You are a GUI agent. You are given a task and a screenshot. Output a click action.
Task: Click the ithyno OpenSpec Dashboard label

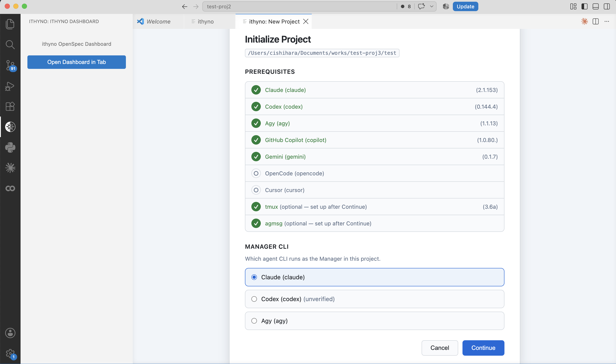pyautogui.click(x=76, y=44)
